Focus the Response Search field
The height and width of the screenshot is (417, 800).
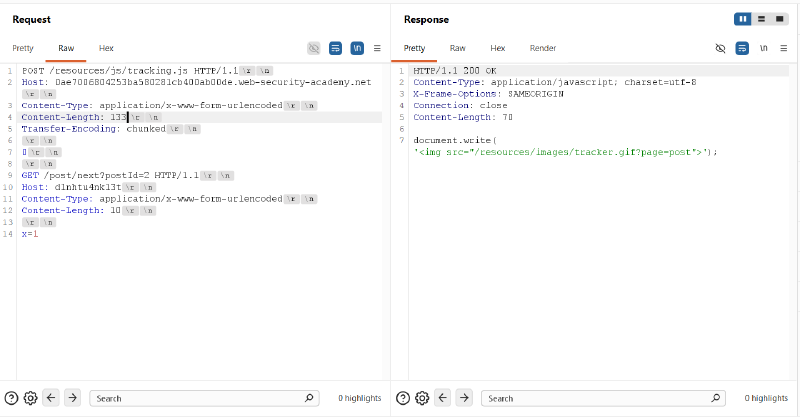[604, 398]
